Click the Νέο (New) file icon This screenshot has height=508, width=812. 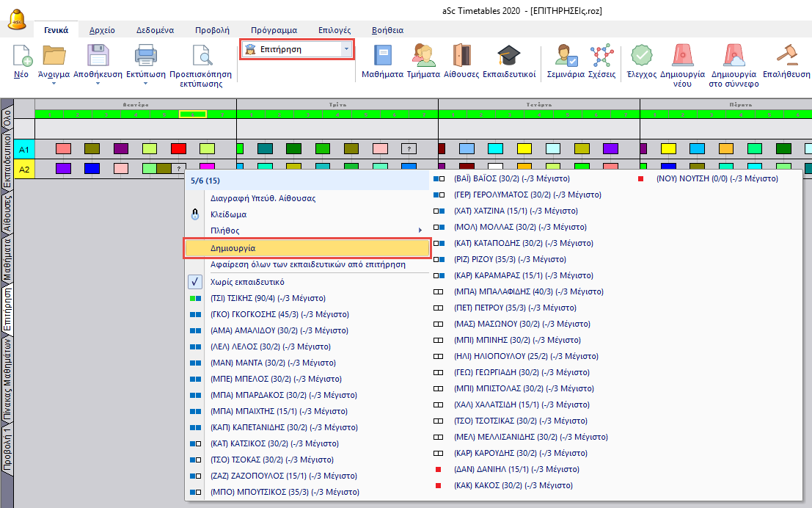click(x=23, y=57)
